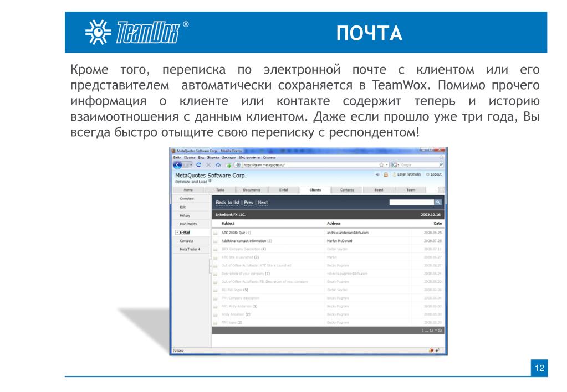Reload the page with the refresh icon
This screenshot has height=392, width=567.
(x=198, y=165)
